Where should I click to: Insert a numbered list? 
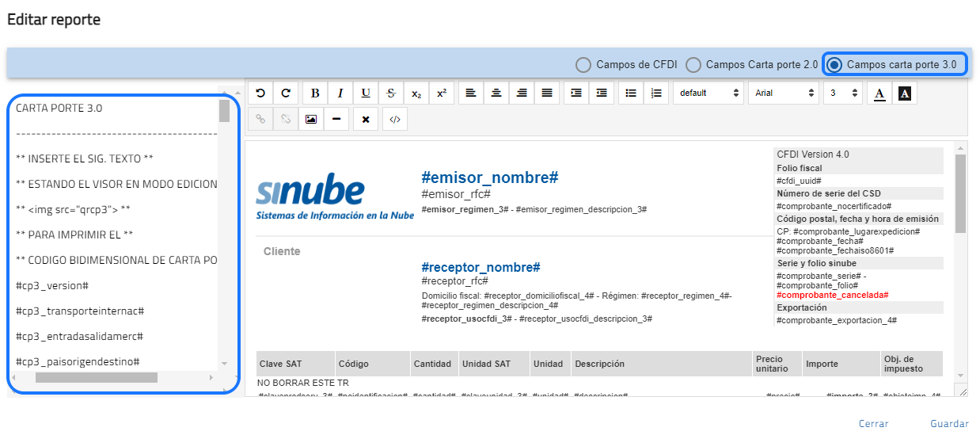(656, 93)
